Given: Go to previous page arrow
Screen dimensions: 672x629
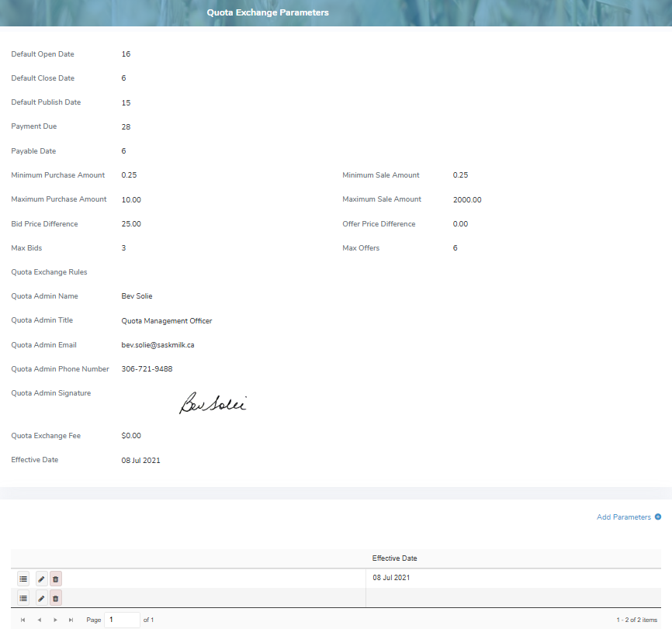Looking at the screenshot, I should pyautogui.click(x=39, y=619).
